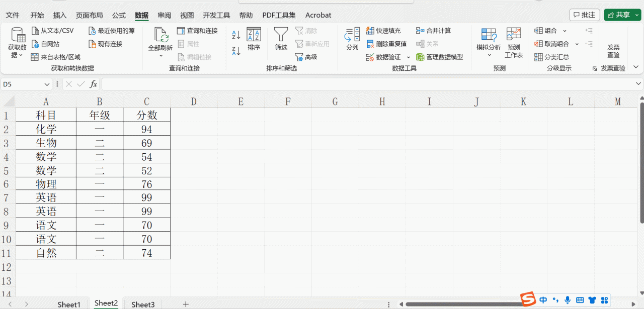Open 查询和连接 pane button

point(197,31)
